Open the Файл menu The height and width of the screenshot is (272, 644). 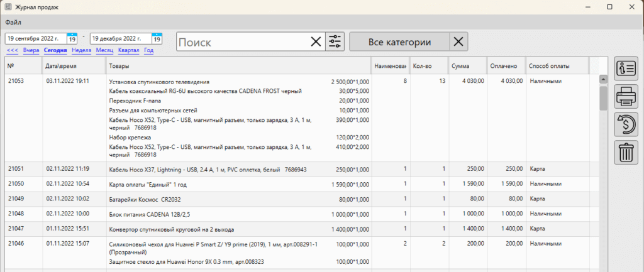(x=13, y=23)
